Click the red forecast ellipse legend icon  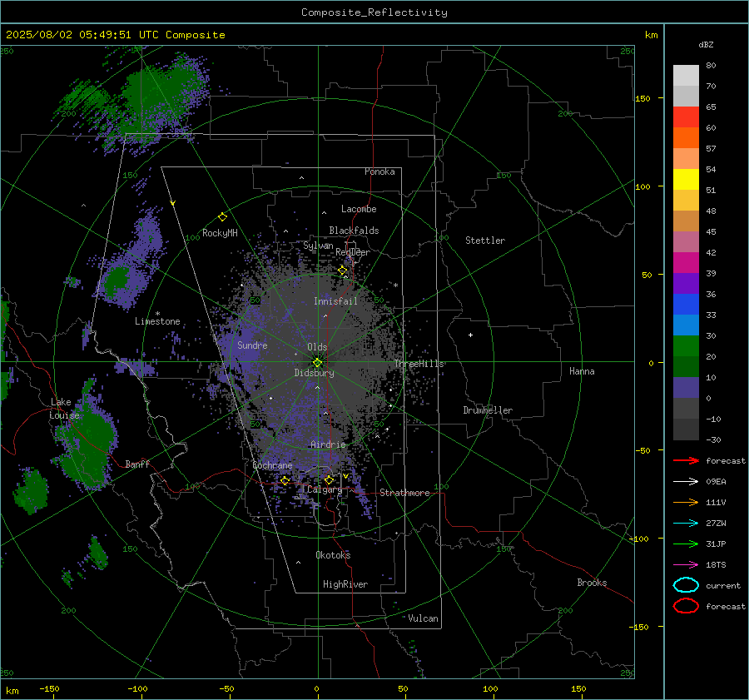(686, 606)
